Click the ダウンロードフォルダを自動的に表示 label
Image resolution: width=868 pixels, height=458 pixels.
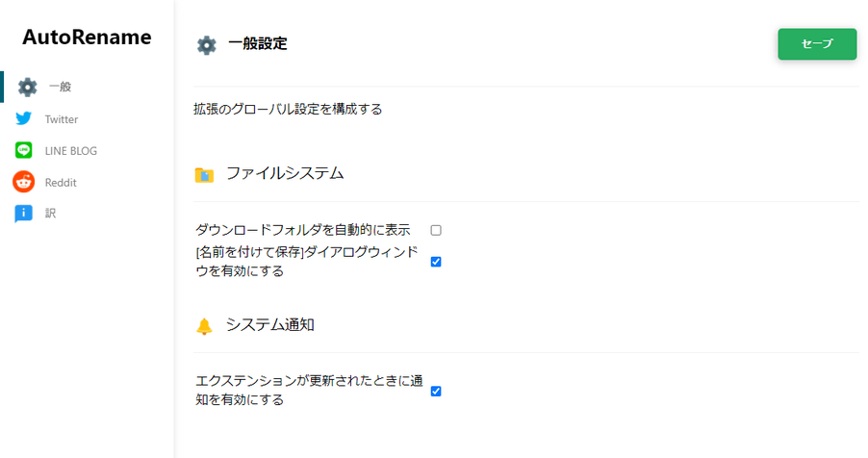(303, 229)
